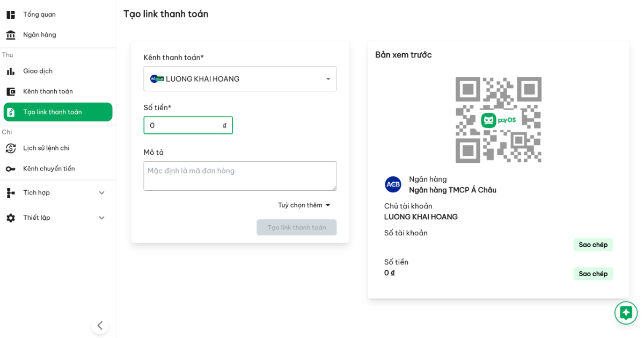644x338 pixels.
Task: Collapse the sidebar with the left arrow
Action: 100,325
